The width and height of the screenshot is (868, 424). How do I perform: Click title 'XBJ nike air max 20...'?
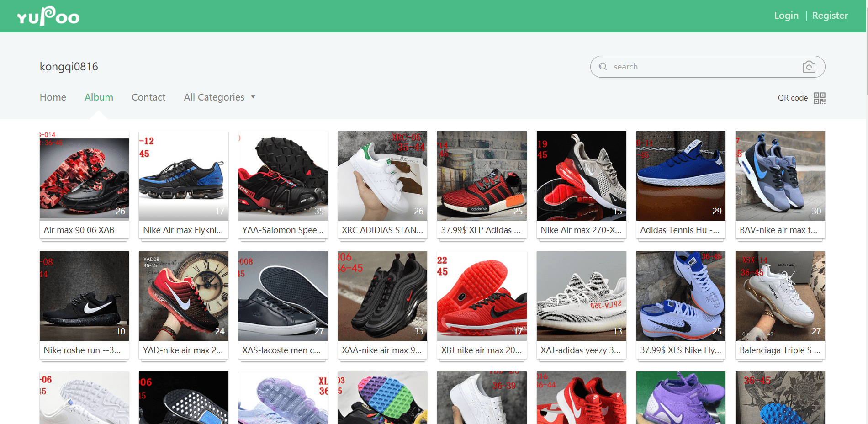(482, 350)
